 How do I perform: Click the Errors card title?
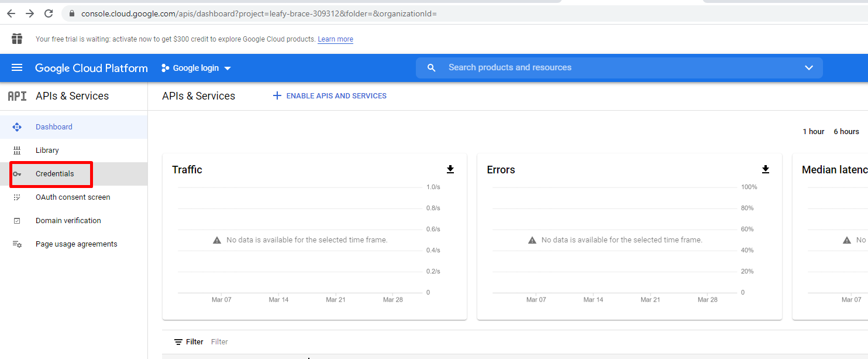[x=501, y=170]
